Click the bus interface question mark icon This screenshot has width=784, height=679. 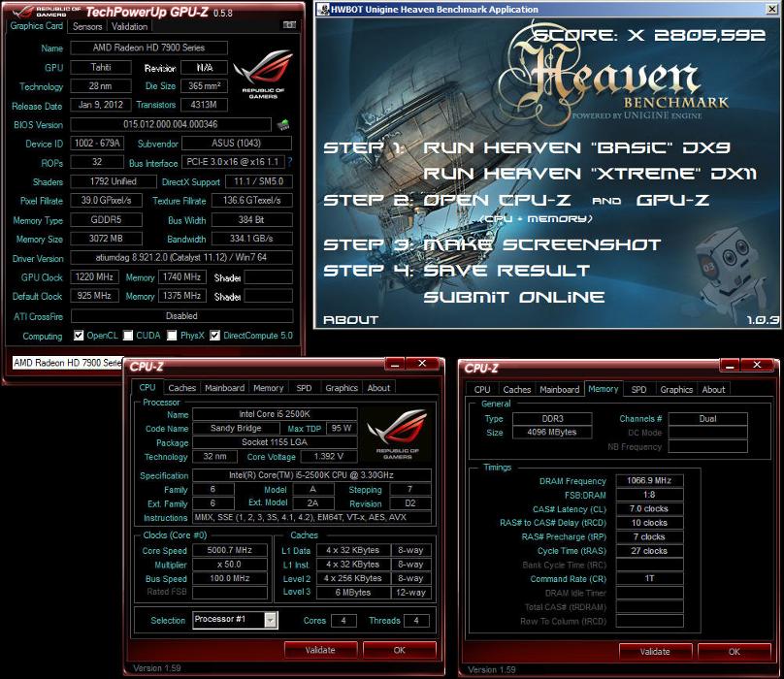pyautogui.click(x=289, y=162)
